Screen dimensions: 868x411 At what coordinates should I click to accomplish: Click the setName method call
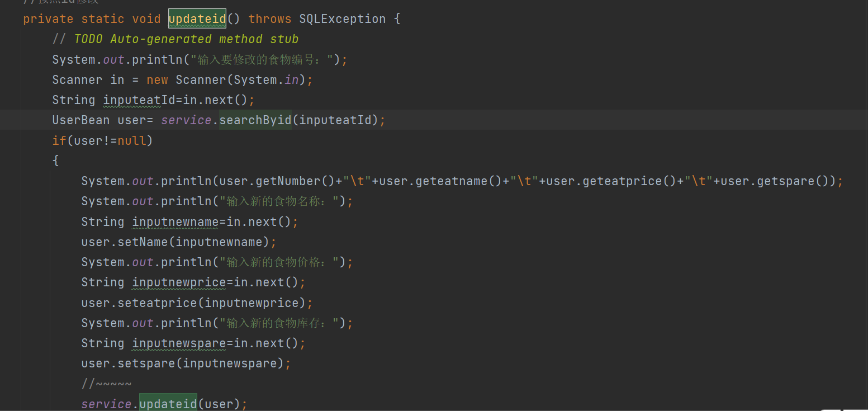coord(143,242)
